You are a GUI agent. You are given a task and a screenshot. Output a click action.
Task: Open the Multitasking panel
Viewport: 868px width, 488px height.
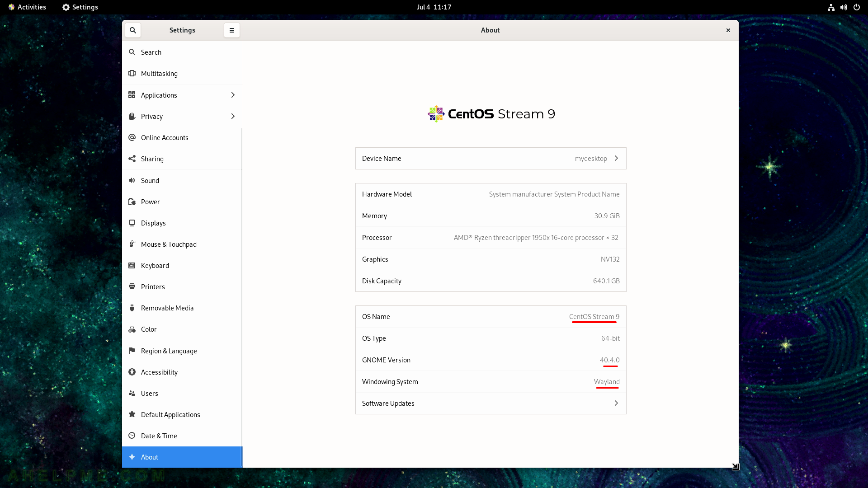click(x=182, y=73)
